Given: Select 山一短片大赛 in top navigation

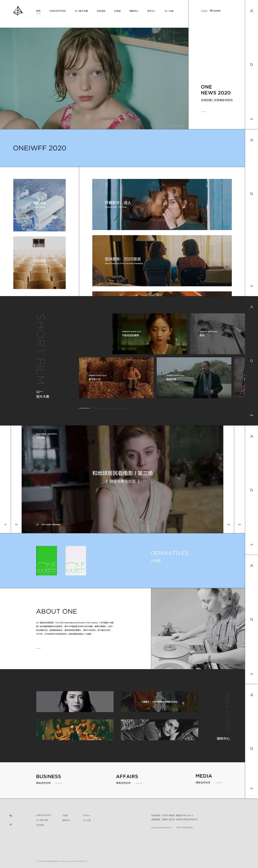Looking at the screenshot, I should click(81, 11).
